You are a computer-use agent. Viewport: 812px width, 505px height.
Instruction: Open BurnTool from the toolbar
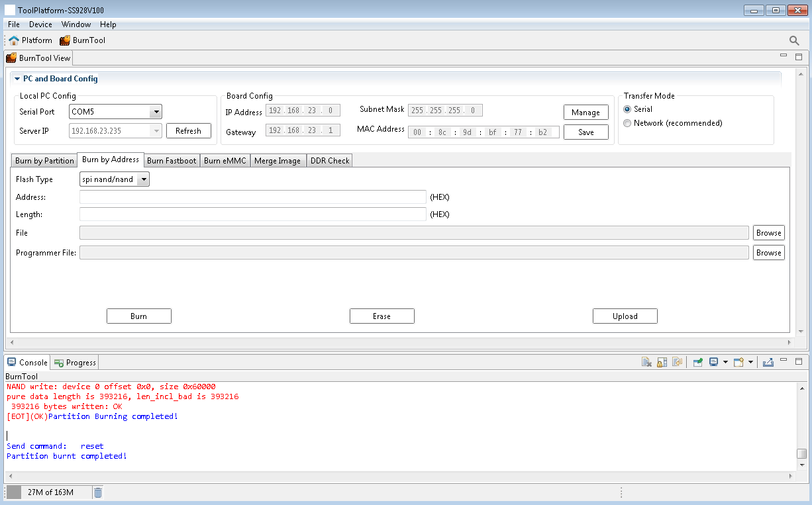click(83, 40)
